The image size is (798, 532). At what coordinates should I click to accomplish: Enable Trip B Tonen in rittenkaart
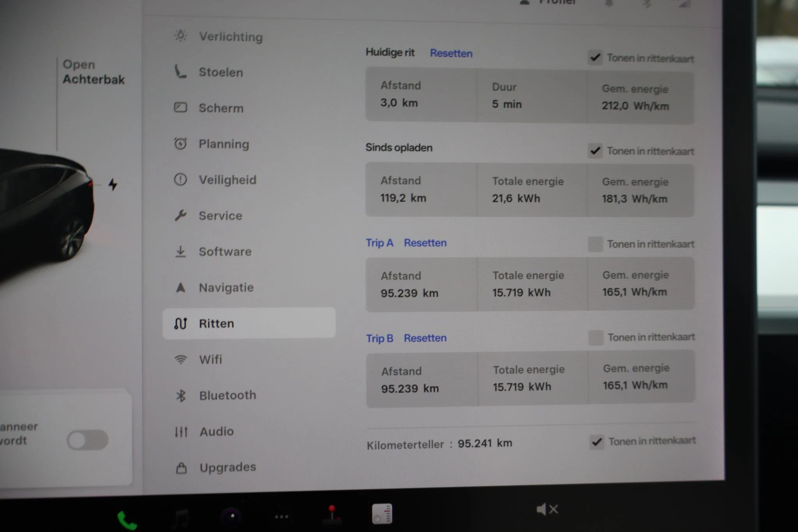(596, 337)
